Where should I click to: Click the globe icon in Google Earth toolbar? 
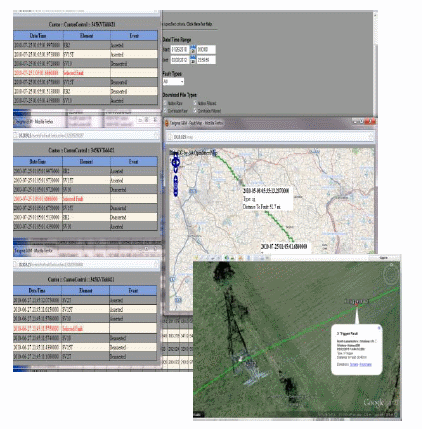[227, 257]
